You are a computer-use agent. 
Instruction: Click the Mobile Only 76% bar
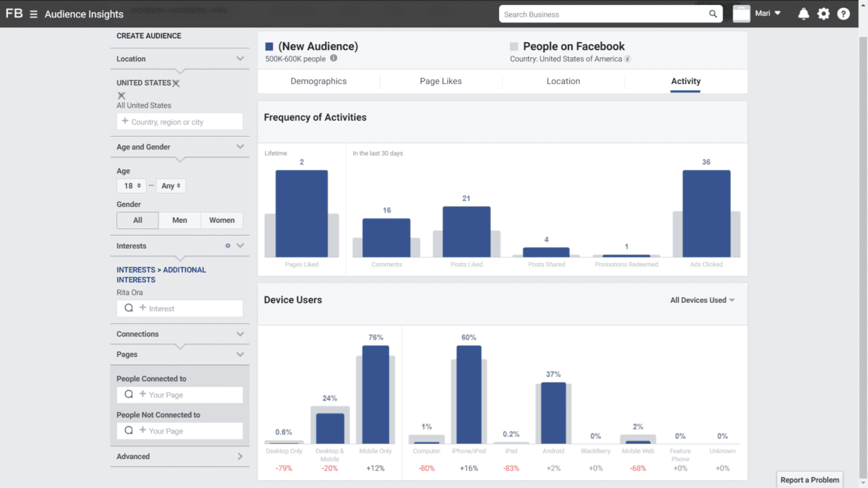[375, 395]
